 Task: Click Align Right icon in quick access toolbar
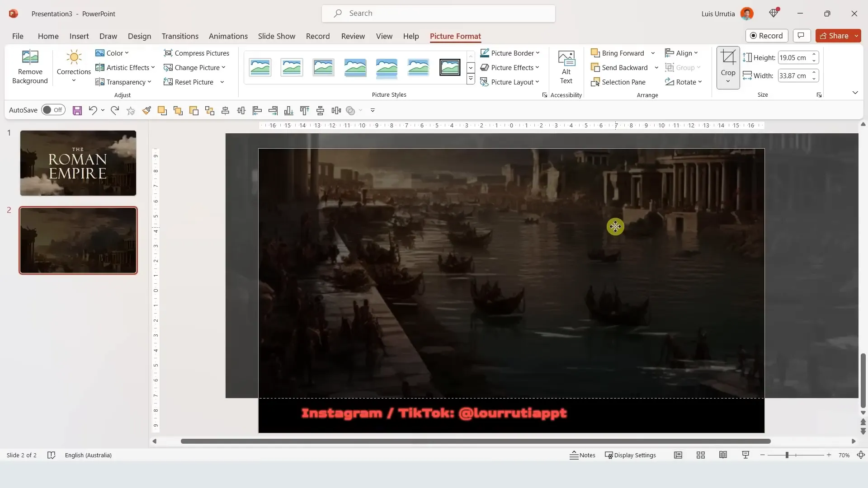[273, 110]
